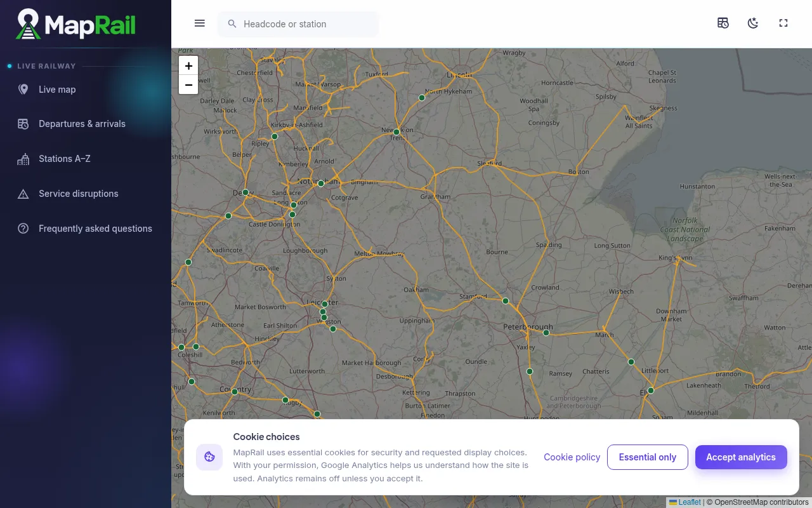Choose Essential only cookies
Screen dimensions: 812x508
point(648,457)
